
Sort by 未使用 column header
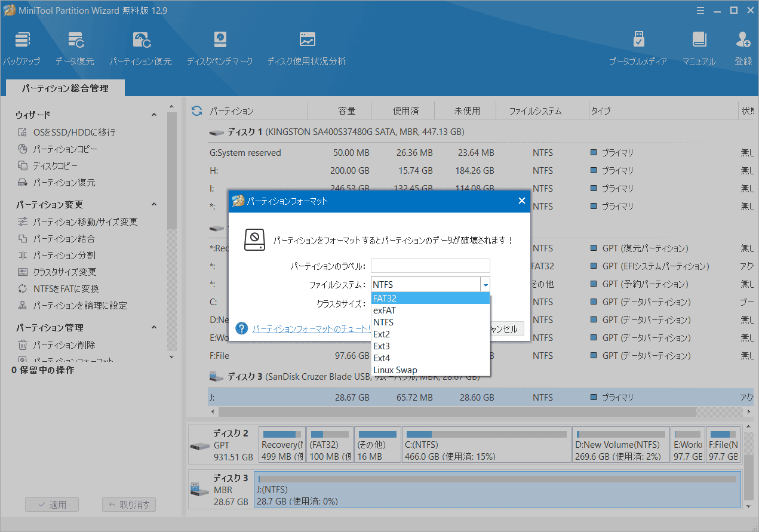(466, 110)
